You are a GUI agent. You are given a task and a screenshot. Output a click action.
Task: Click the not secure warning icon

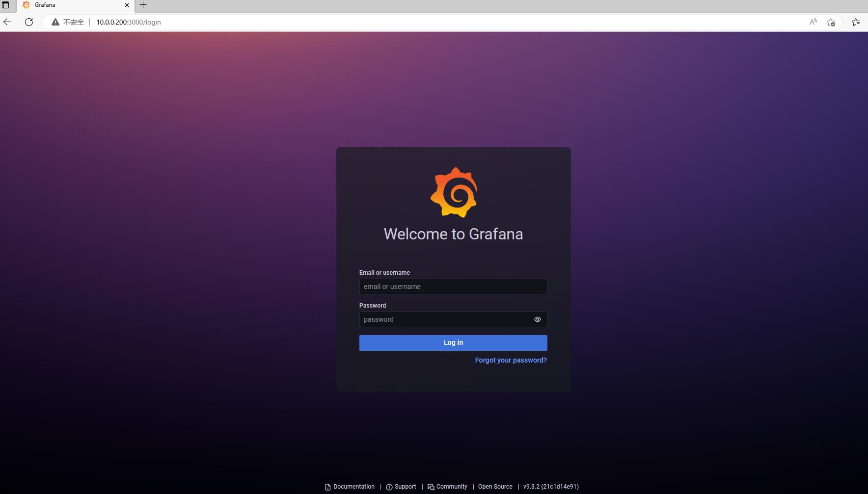[x=55, y=22]
